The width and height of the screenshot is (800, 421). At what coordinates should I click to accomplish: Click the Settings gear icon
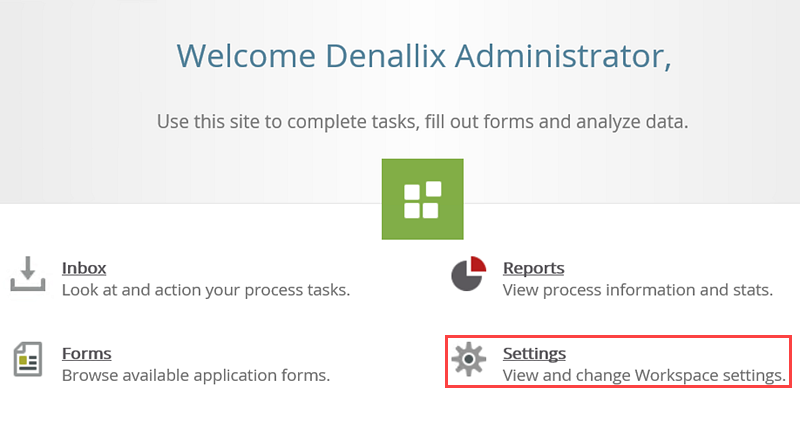coord(468,360)
